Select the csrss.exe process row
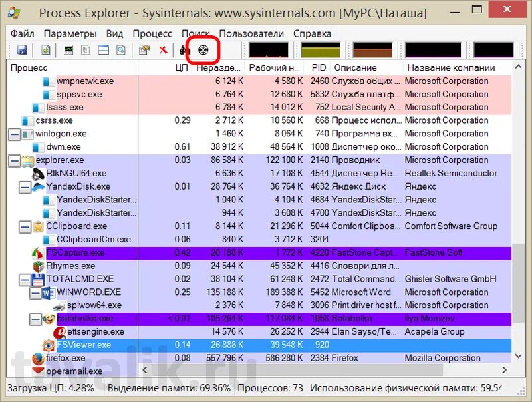This screenshot has height=402, width=532. [259, 121]
